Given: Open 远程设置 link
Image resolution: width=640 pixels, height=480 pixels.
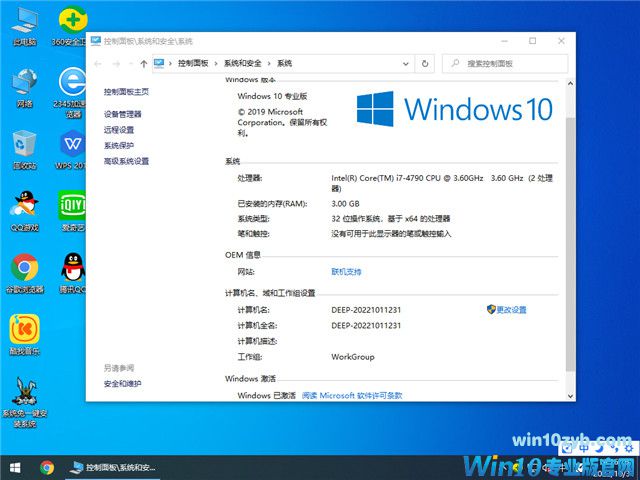Looking at the screenshot, I should (119, 130).
